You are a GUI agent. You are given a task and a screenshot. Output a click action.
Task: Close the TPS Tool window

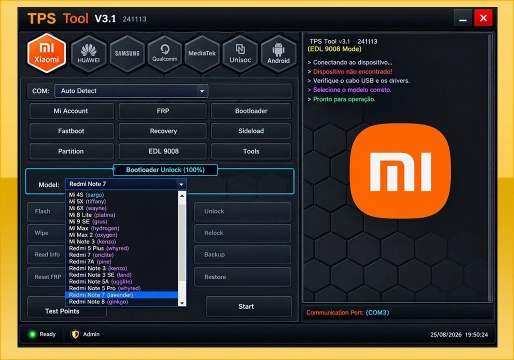tap(483, 18)
